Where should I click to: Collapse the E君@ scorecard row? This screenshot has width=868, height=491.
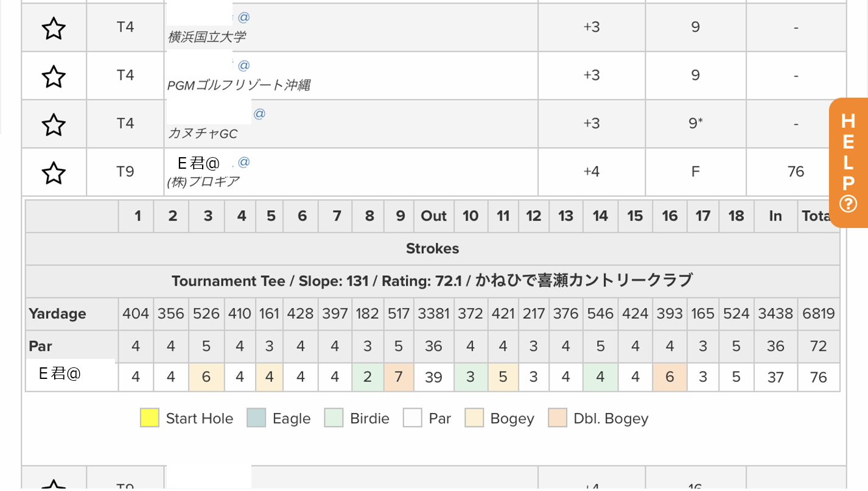pos(434,172)
